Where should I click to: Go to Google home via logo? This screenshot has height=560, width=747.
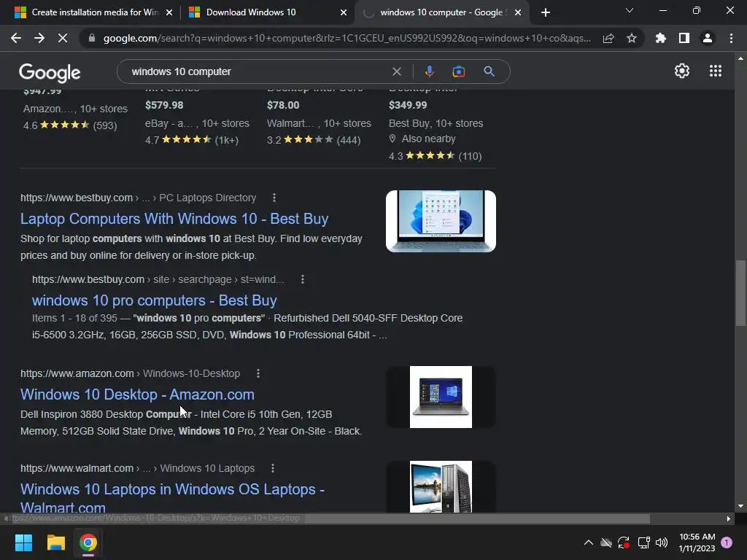(50, 72)
